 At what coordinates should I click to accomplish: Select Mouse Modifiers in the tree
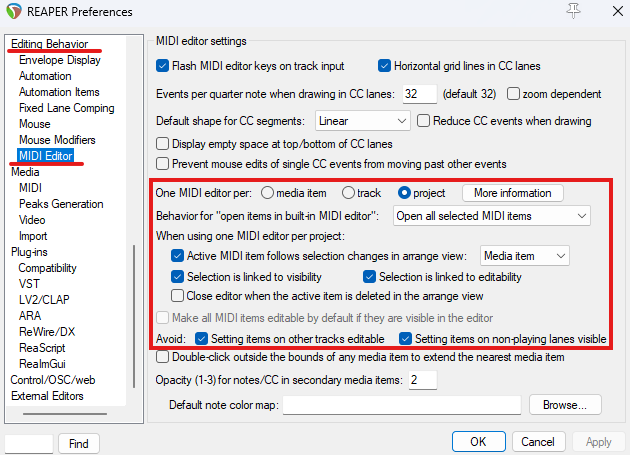[x=57, y=140]
